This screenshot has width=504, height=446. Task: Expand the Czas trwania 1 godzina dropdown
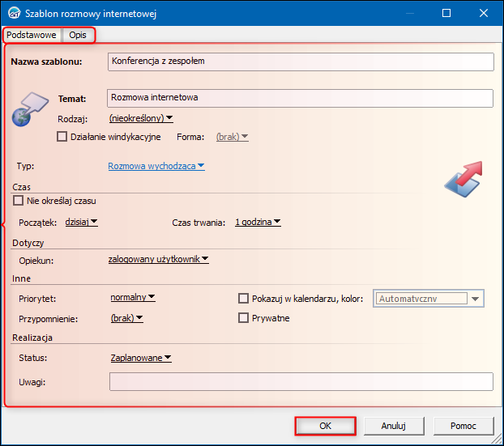point(258,222)
